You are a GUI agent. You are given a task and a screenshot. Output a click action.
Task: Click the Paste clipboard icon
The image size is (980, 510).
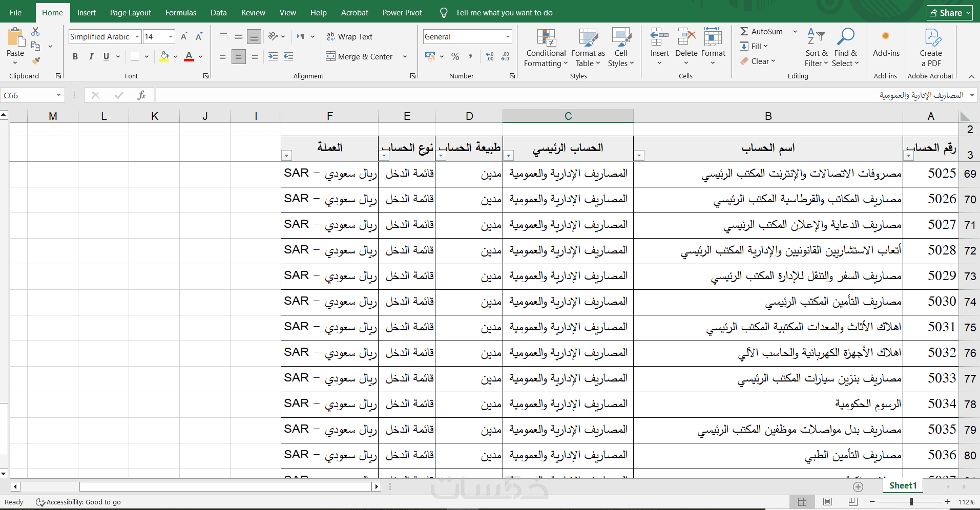[15, 37]
